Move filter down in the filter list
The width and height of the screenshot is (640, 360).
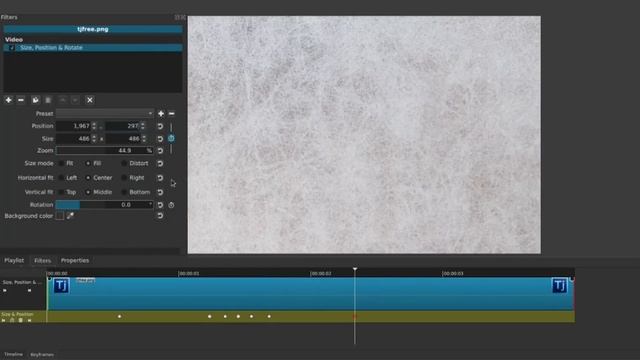coord(76,100)
